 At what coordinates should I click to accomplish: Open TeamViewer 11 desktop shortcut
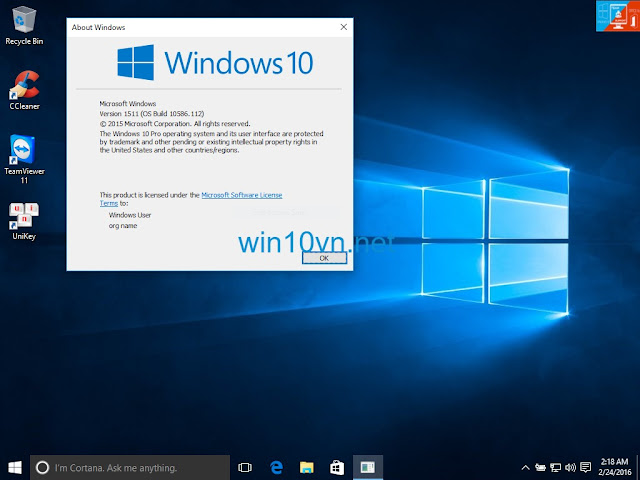point(24,159)
